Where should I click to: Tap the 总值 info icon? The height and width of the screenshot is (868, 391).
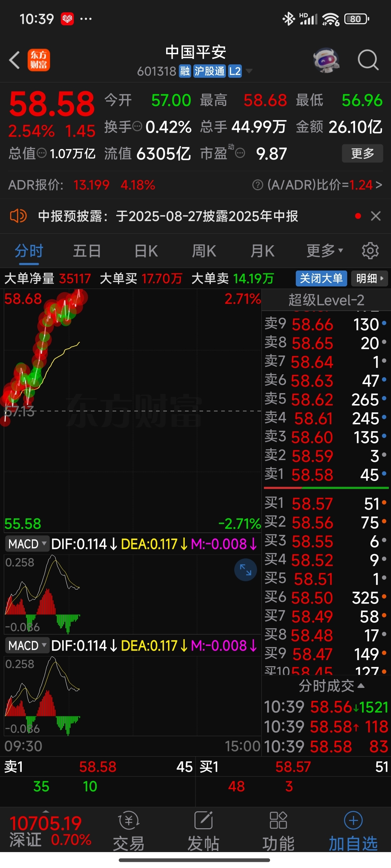tap(42, 153)
